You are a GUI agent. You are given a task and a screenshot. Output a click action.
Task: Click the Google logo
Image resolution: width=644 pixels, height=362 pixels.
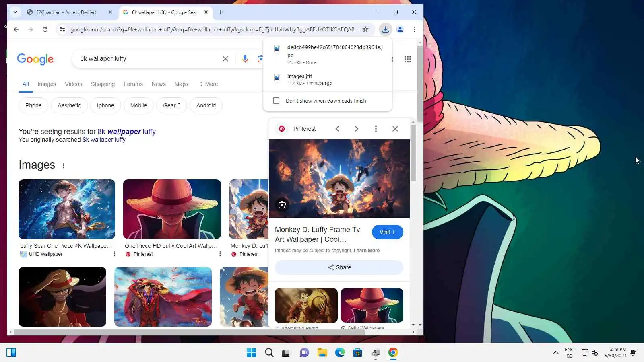[x=35, y=59]
